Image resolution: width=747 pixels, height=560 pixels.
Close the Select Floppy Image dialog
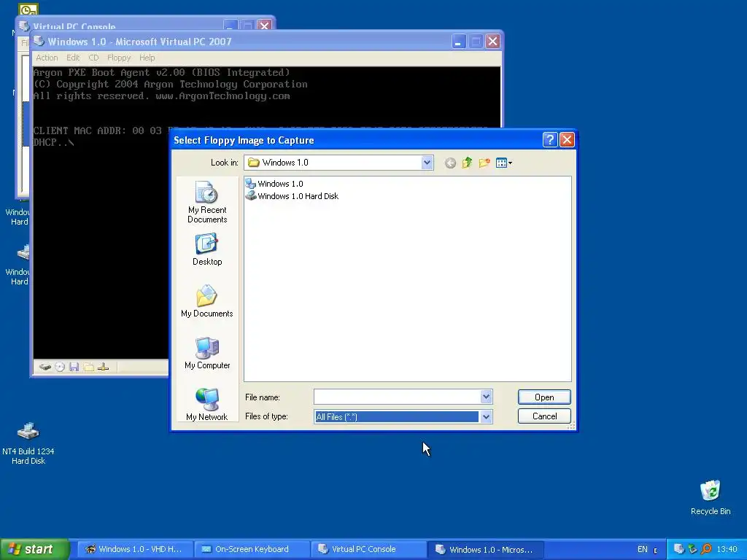click(566, 140)
